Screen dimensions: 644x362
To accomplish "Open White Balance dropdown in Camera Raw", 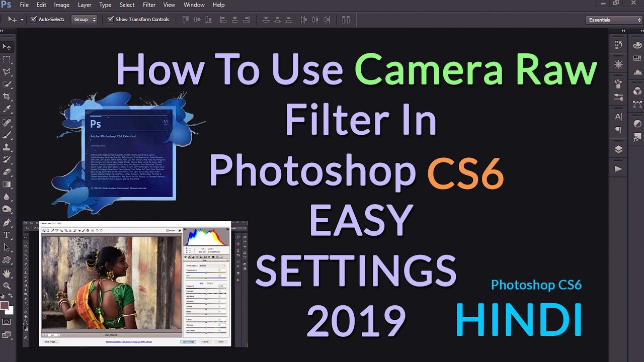I will 212,265.
